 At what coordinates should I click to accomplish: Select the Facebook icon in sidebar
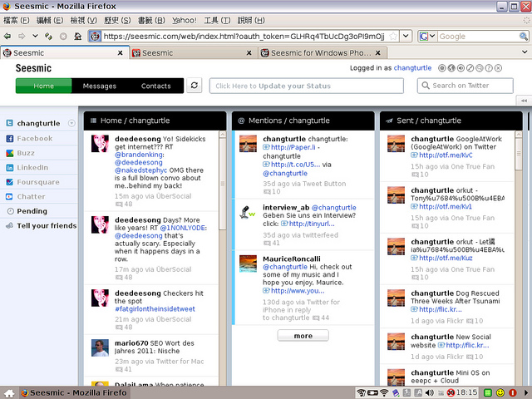coord(10,139)
